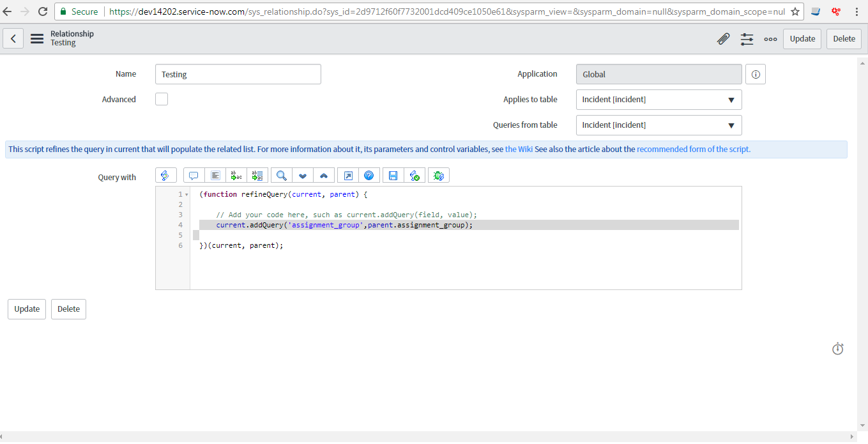Click the code comment on line 3
868x444 pixels.
point(347,215)
